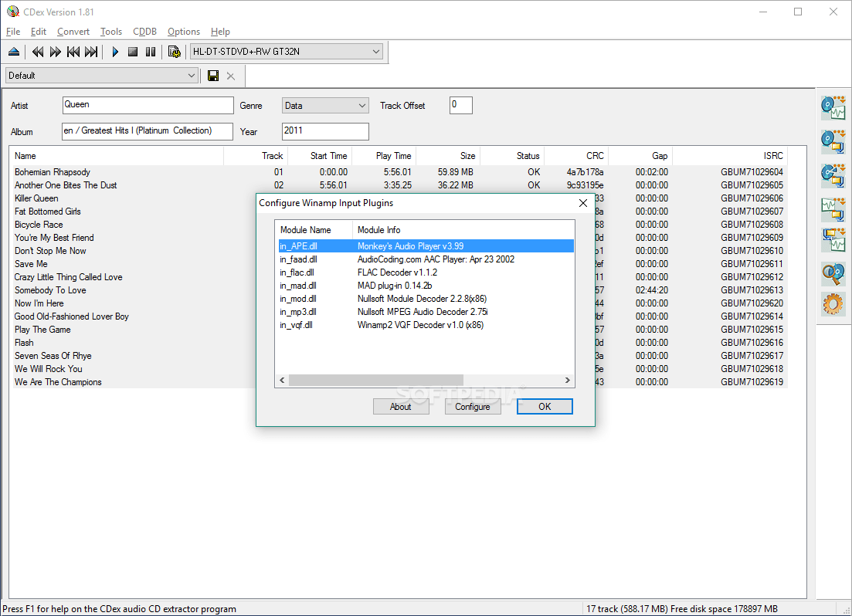852x616 pixels.
Task: Sort tracks by the Name column header
Action: pyautogui.click(x=117, y=156)
